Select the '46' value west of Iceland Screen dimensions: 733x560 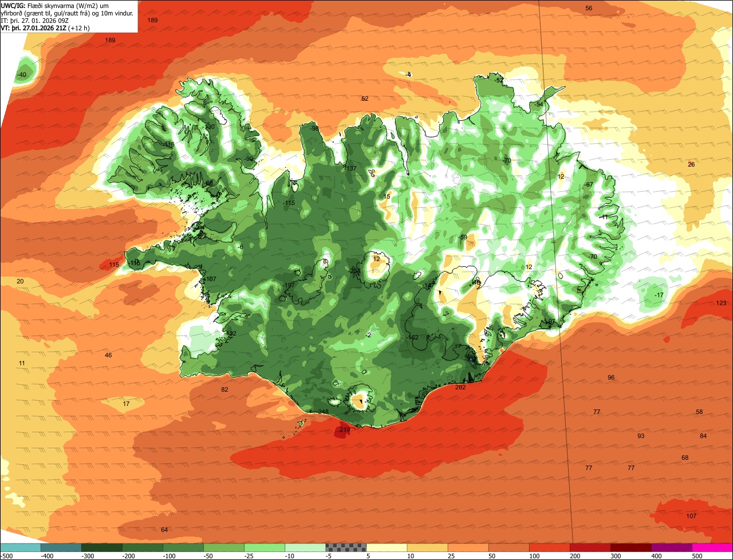[108, 355]
